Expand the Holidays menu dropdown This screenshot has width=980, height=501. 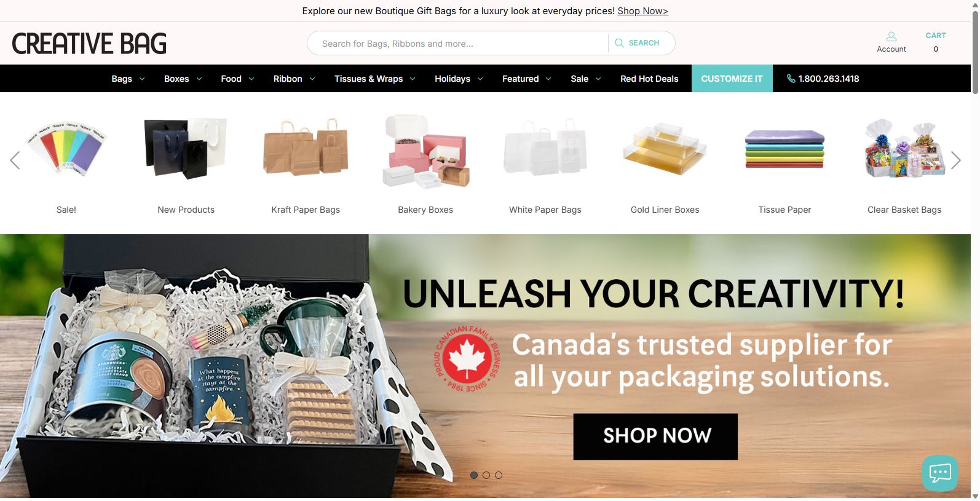pyautogui.click(x=459, y=79)
